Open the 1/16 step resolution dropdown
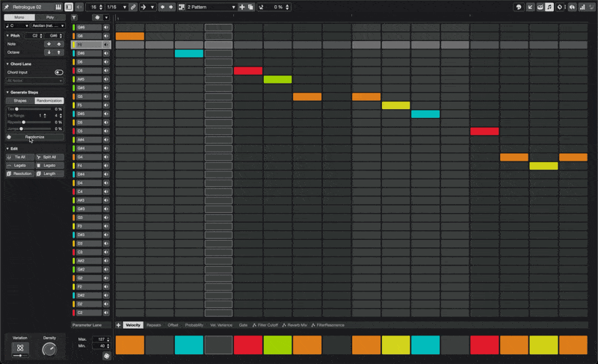 (116, 7)
